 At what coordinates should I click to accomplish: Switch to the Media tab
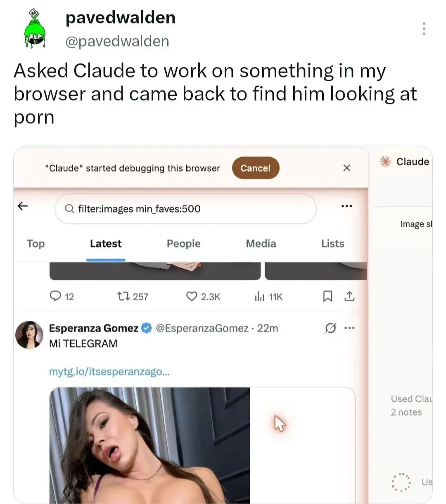click(x=261, y=244)
